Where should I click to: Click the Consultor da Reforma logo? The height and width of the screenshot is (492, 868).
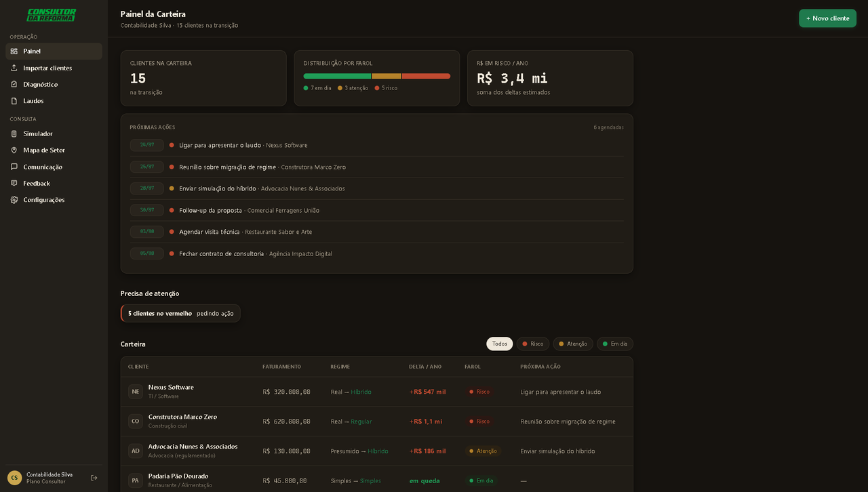52,15
